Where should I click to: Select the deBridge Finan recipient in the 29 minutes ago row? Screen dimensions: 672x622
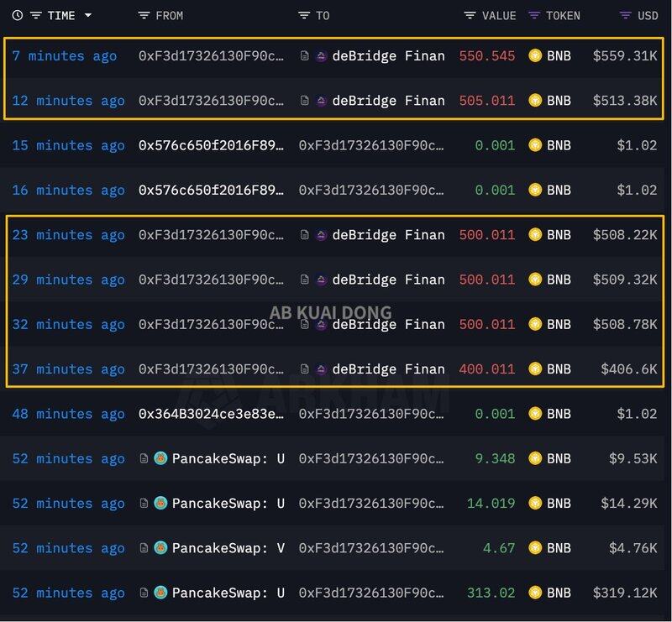[388, 280]
